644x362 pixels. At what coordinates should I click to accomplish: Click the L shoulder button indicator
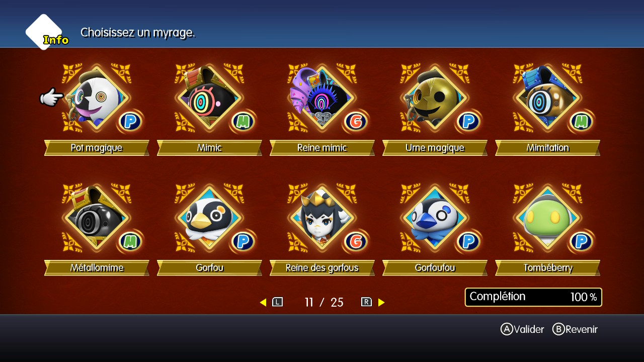[278, 302]
